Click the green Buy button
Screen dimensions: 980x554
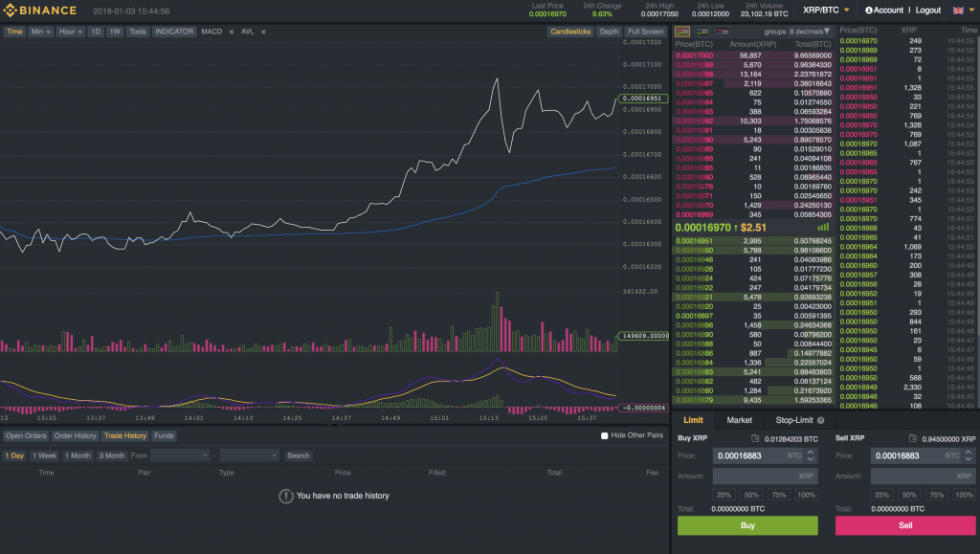click(749, 525)
